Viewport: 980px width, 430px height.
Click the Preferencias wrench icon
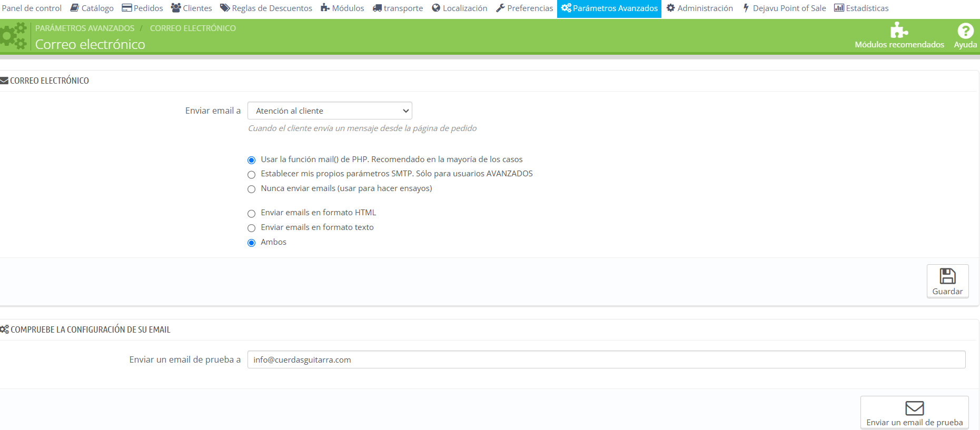[x=500, y=8]
